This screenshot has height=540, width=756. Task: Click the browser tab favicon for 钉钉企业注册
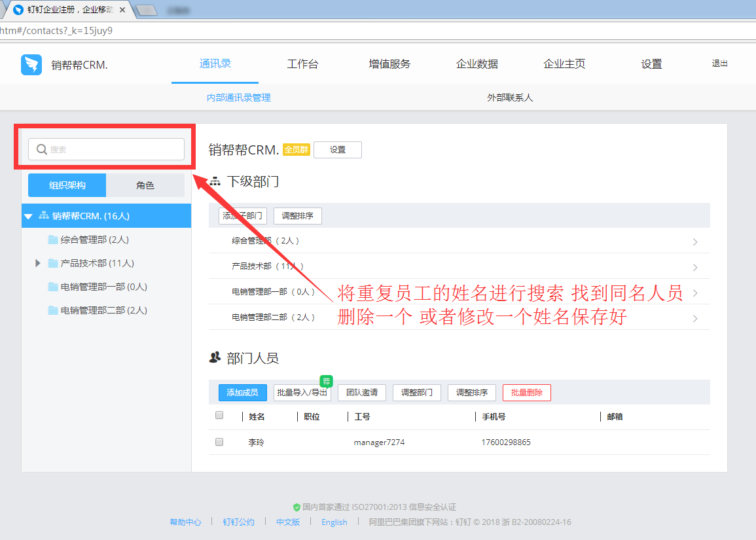18,10
